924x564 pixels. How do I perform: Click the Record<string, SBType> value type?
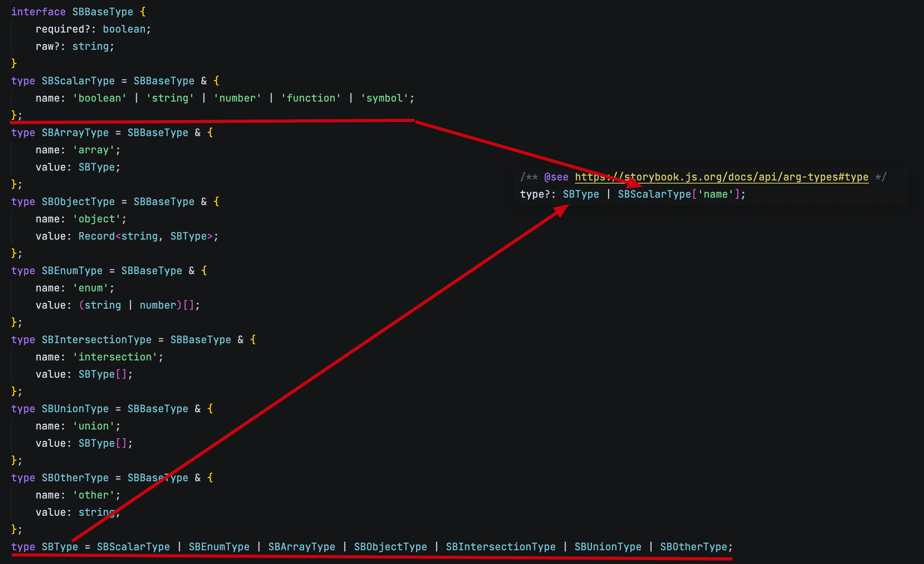(x=145, y=236)
